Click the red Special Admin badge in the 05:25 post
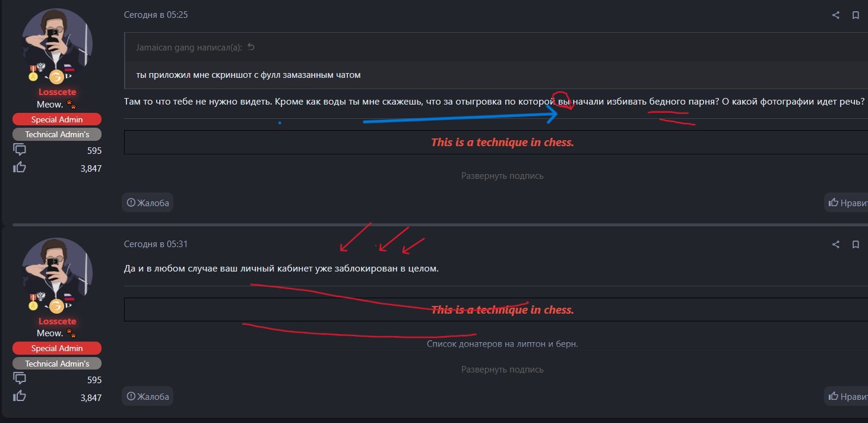 (x=57, y=119)
